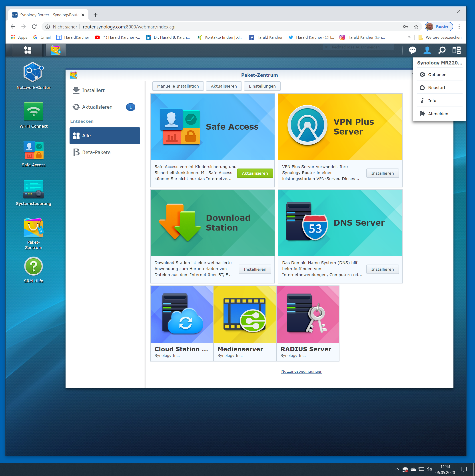The height and width of the screenshot is (476, 475).
Task: Open the notifications speech bubble icon
Action: point(412,50)
